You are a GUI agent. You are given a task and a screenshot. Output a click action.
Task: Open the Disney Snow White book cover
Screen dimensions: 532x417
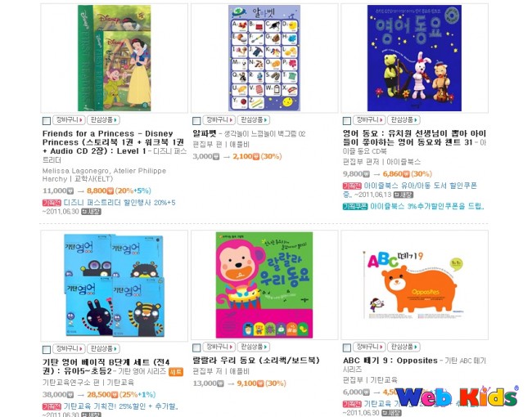(x=115, y=58)
